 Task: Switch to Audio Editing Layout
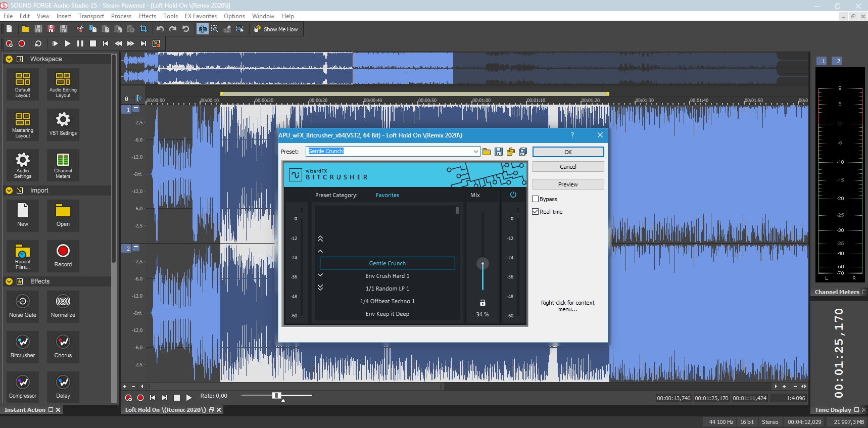click(63, 84)
